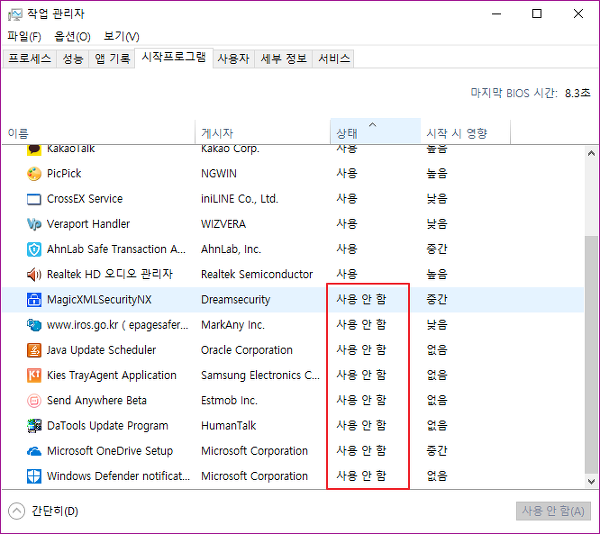Click the Task Manager title bar icon
The image size is (600, 534).
pos(15,15)
